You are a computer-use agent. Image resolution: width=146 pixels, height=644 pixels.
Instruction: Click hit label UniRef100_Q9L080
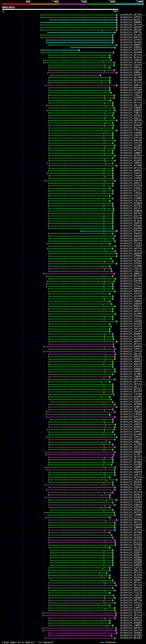pyautogui.click(x=131, y=354)
